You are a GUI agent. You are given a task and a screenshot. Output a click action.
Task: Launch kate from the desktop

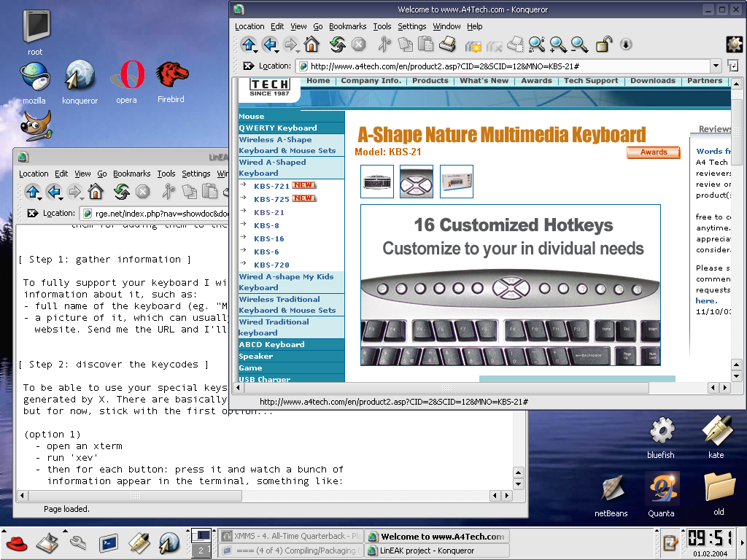tap(716, 437)
